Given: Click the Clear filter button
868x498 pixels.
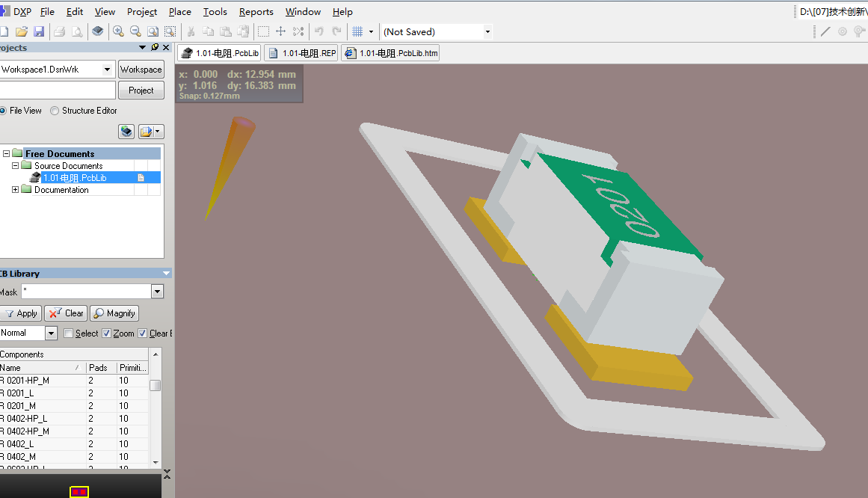Looking at the screenshot, I should [x=66, y=313].
